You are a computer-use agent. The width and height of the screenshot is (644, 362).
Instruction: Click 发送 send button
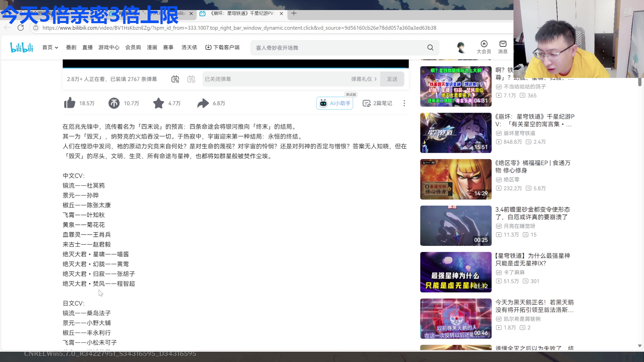tap(392, 79)
